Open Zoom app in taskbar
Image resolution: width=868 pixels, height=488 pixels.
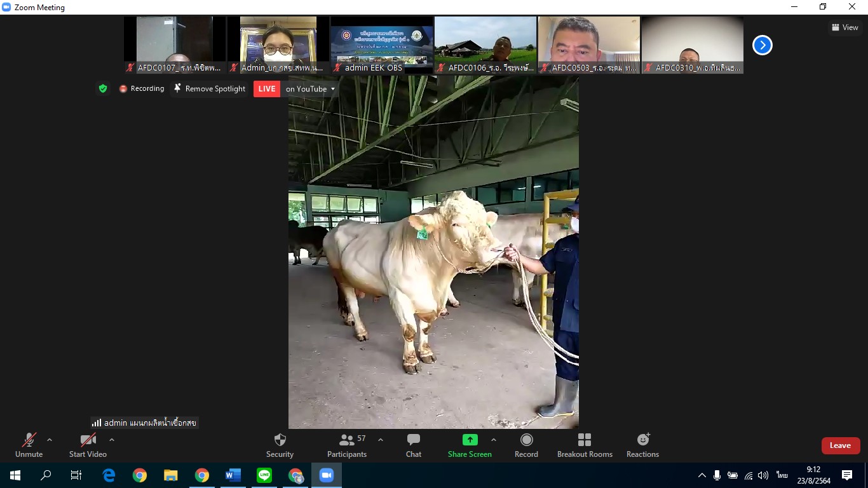327,475
